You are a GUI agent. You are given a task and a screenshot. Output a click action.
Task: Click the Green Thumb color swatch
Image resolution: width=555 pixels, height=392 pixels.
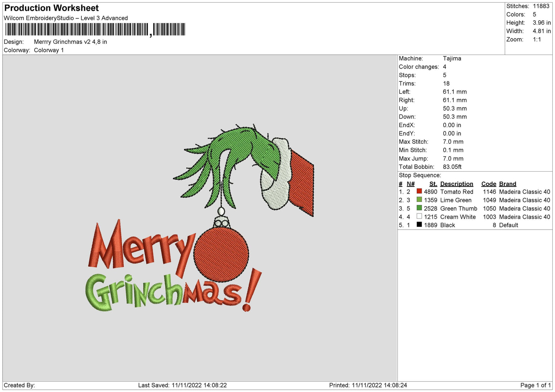419,208
